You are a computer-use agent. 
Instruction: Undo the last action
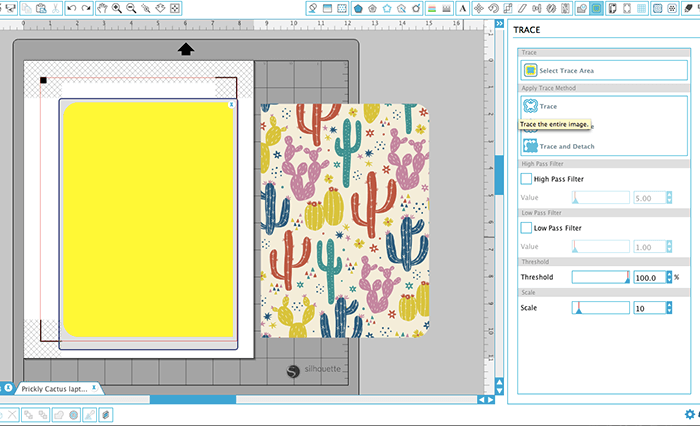pyautogui.click(x=72, y=8)
